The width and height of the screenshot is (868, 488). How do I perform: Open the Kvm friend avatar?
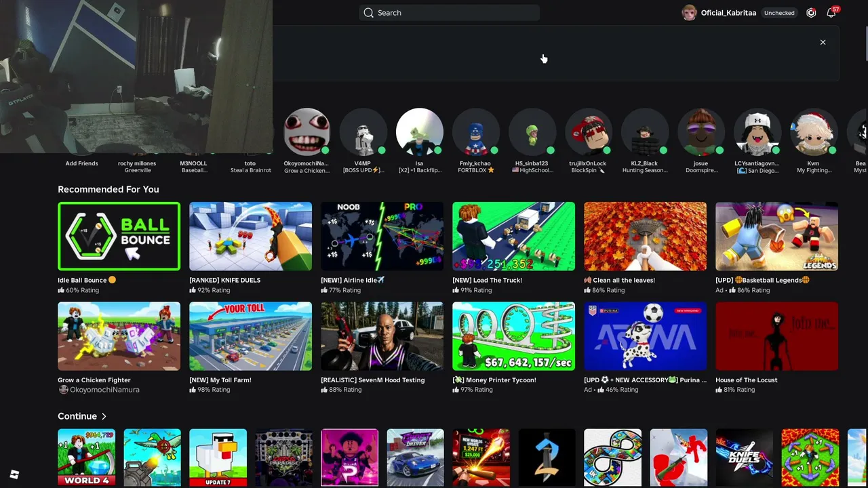click(813, 132)
